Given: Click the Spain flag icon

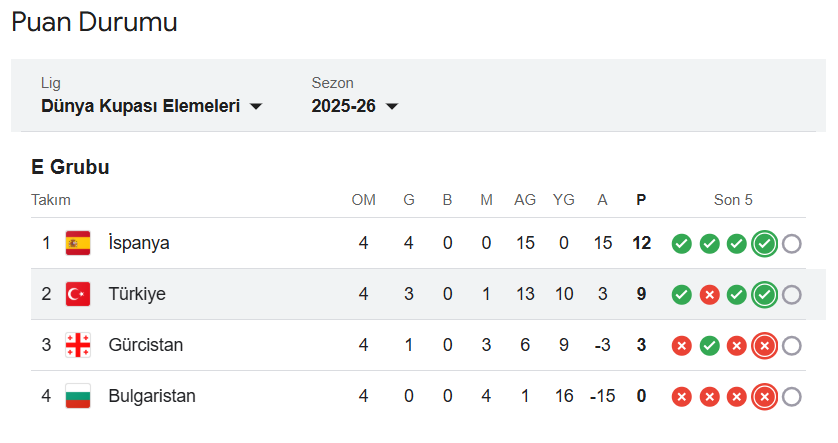Looking at the screenshot, I should tap(78, 243).
